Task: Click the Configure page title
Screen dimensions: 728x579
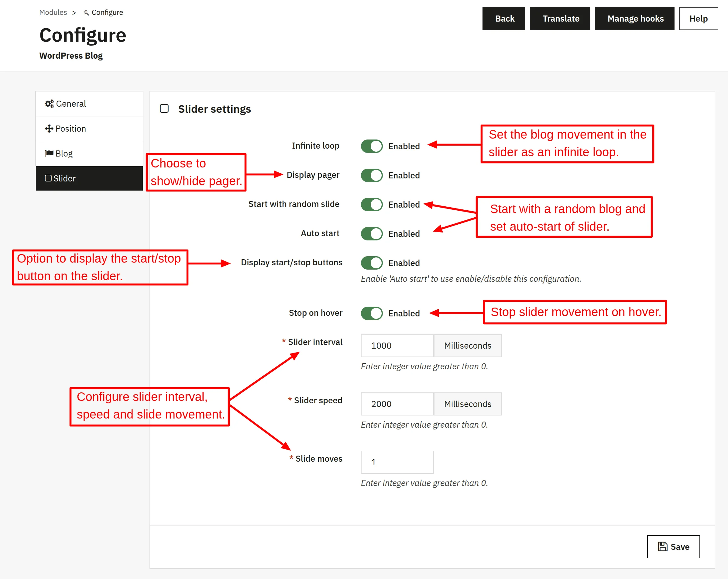Action: click(83, 35)
